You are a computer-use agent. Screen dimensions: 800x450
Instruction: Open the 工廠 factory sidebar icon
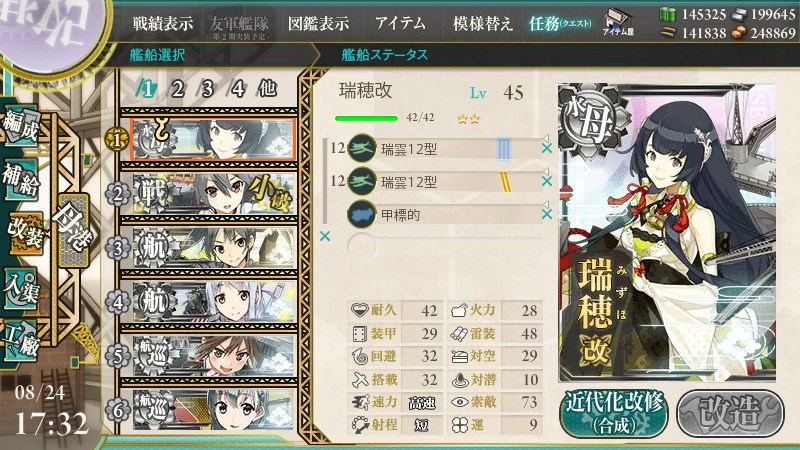click(20, 341)
